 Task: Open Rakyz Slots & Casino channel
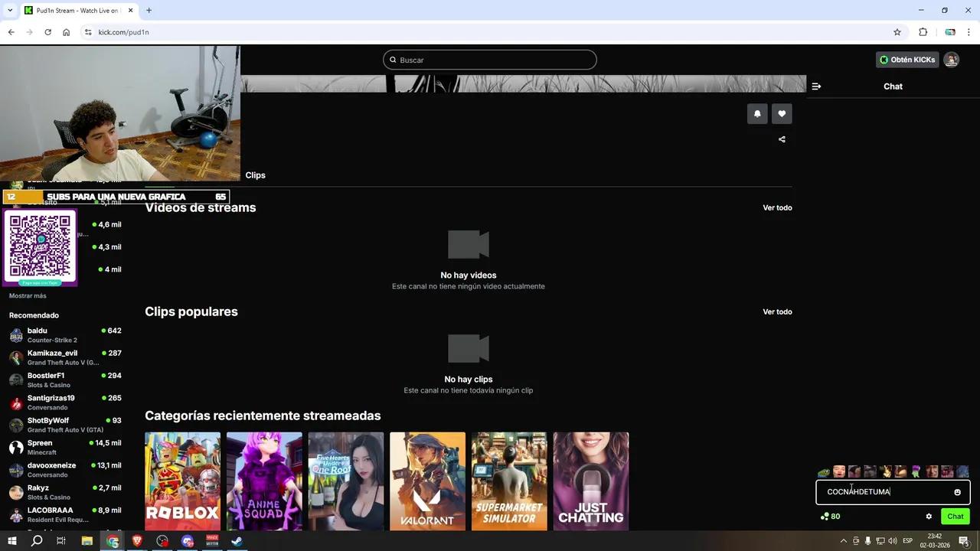pos(65,492)
